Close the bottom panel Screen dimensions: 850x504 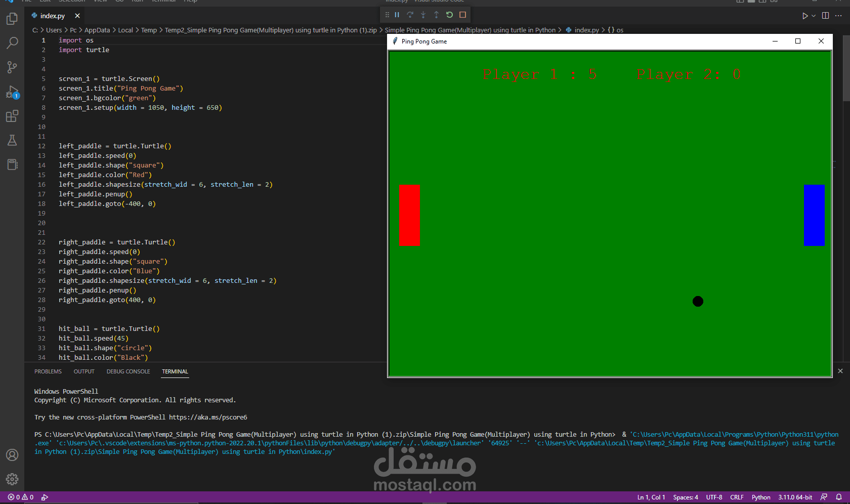[x=840, y=371]
